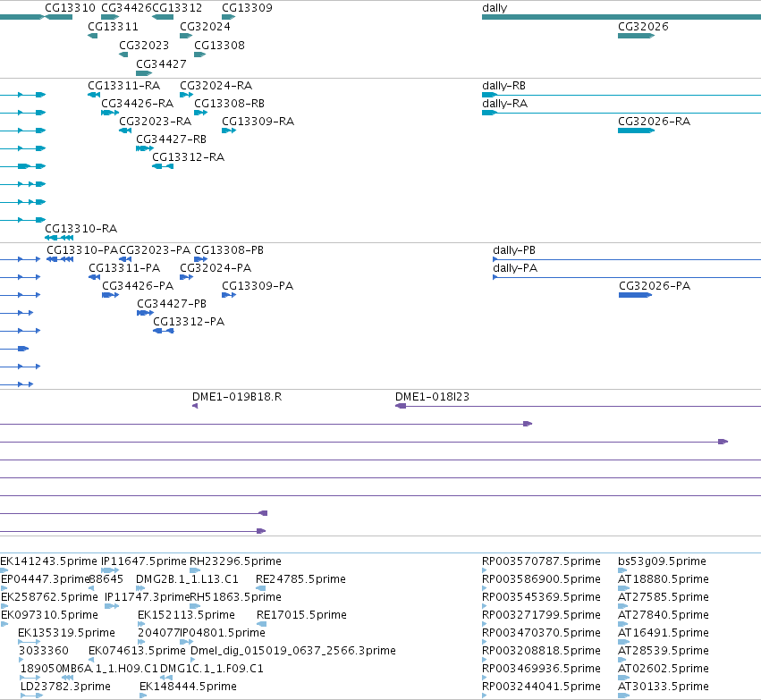761x700 pixels.
Task: Select the CG34427-RB transcript label
Action: 172,139
